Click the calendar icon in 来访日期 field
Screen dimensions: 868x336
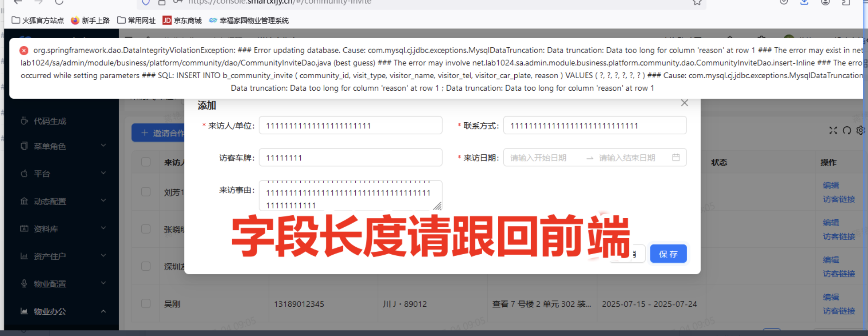click(676, 157)
